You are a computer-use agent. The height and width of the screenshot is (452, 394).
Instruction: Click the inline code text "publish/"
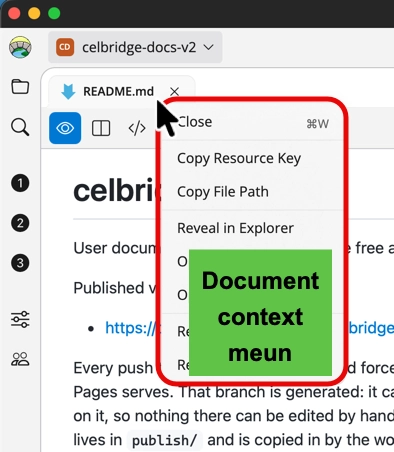164,440
